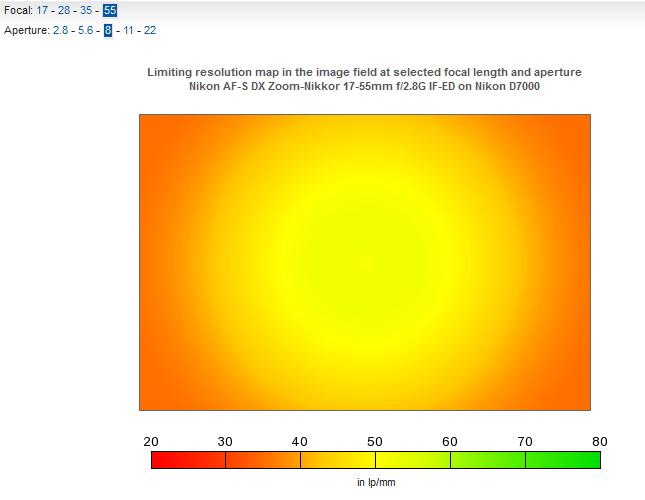Click the legend value '60'
Viewport: 645px width, 500px height.
click(450, 442)
